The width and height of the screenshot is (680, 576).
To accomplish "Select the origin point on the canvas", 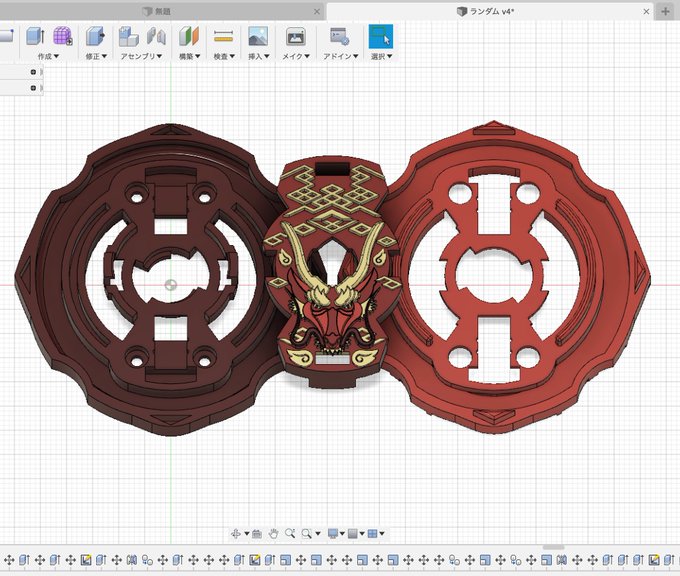I will pyautogui.click(x=170, y=285).
